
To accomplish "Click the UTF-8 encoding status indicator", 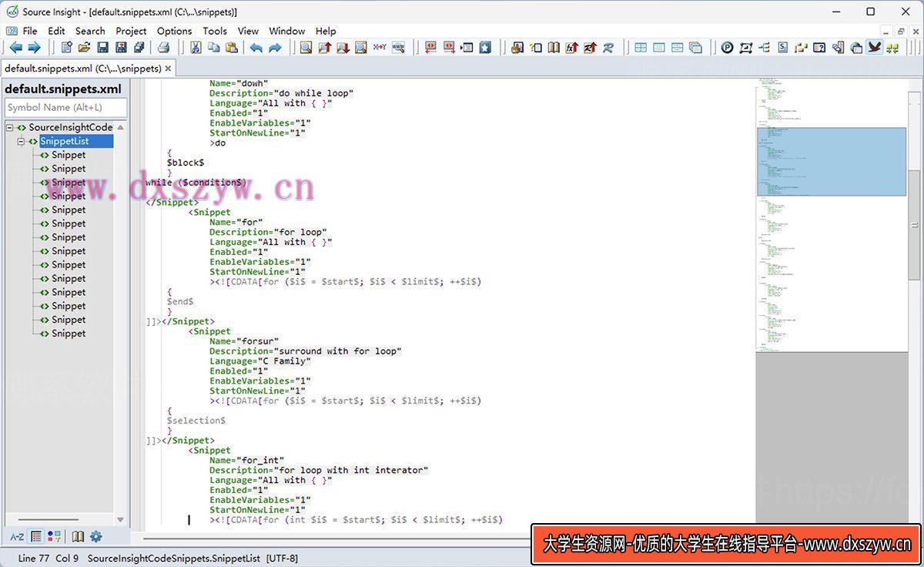I will click(282, 558).
